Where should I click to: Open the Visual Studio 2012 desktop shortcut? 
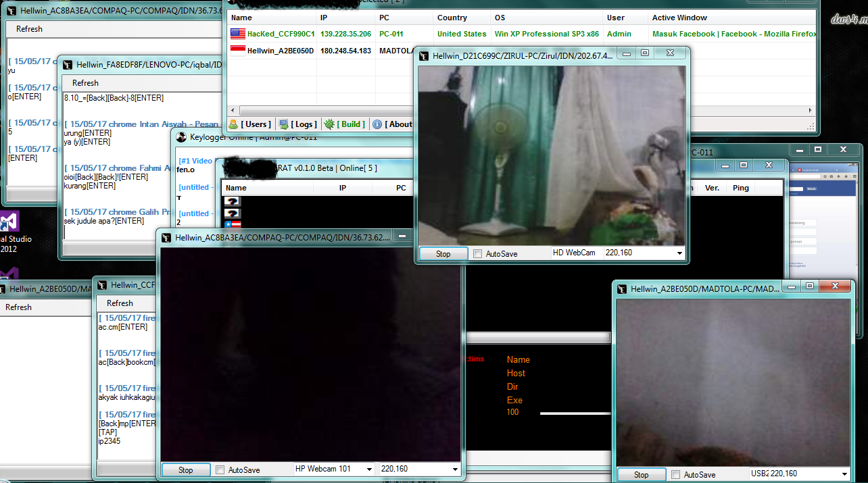pos(12,232)
